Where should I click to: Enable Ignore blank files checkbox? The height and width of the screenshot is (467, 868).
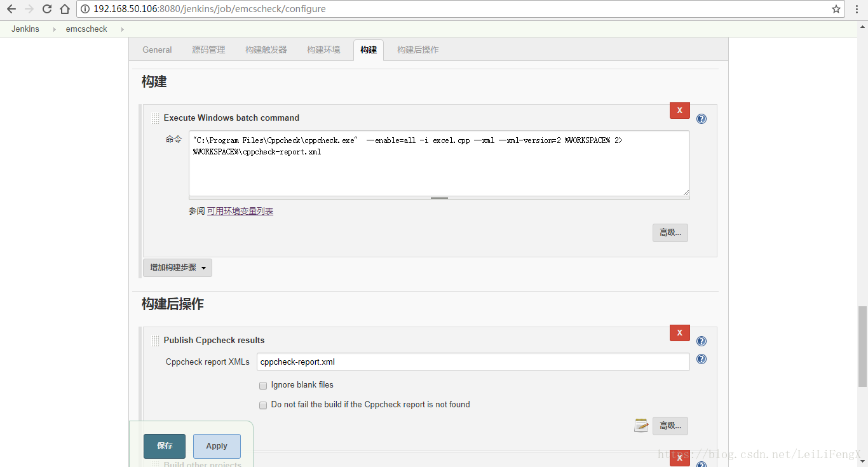[263, 385]
